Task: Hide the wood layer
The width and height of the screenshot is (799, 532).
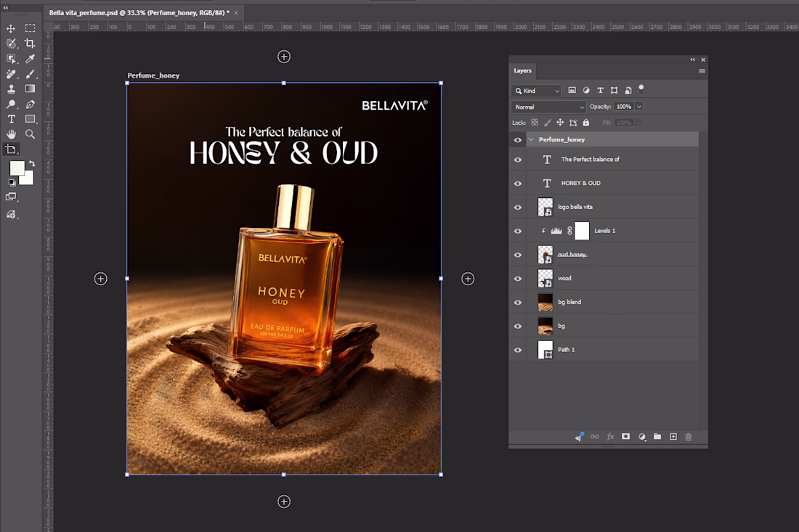Action: [x=518, y=279]
